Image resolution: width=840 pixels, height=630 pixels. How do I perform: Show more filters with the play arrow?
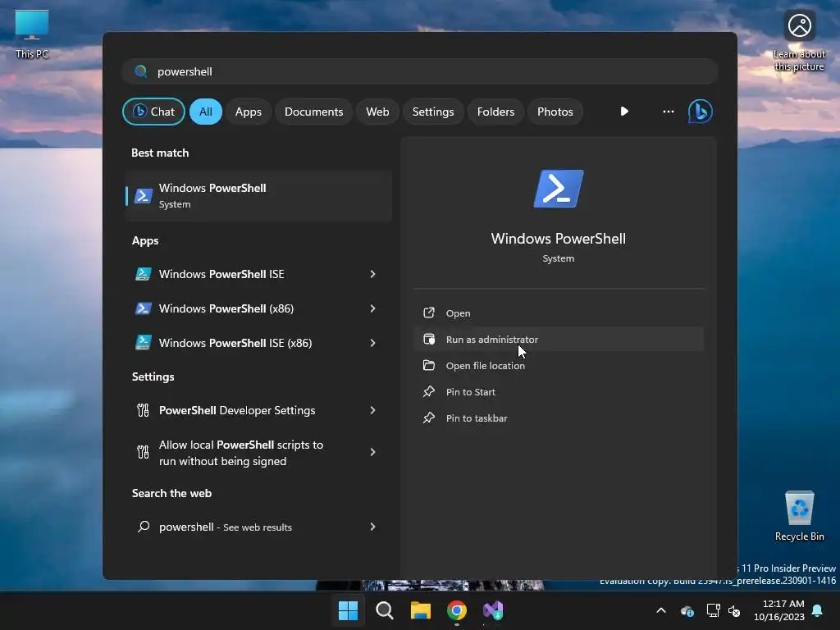click(x=624, y=112)
